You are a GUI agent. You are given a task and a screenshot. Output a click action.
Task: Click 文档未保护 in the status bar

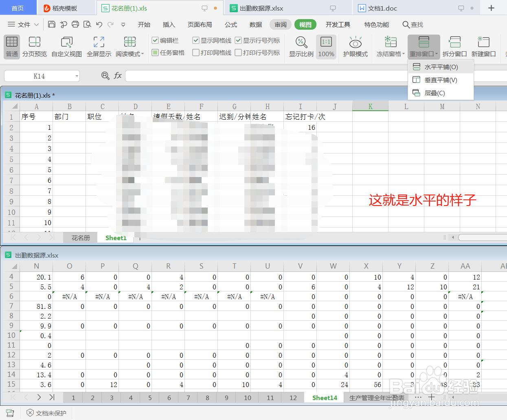pos(46,412)
